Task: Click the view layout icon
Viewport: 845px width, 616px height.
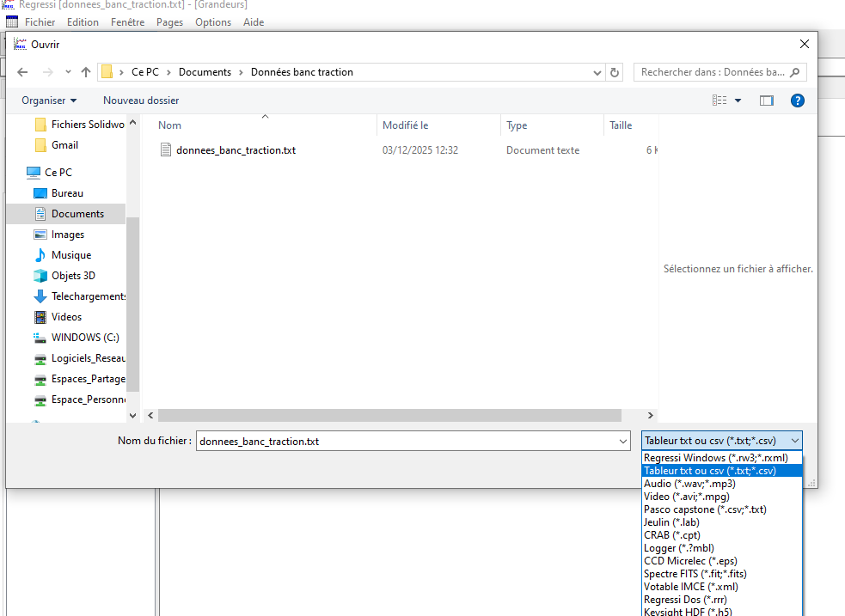Action: (719, 101)
